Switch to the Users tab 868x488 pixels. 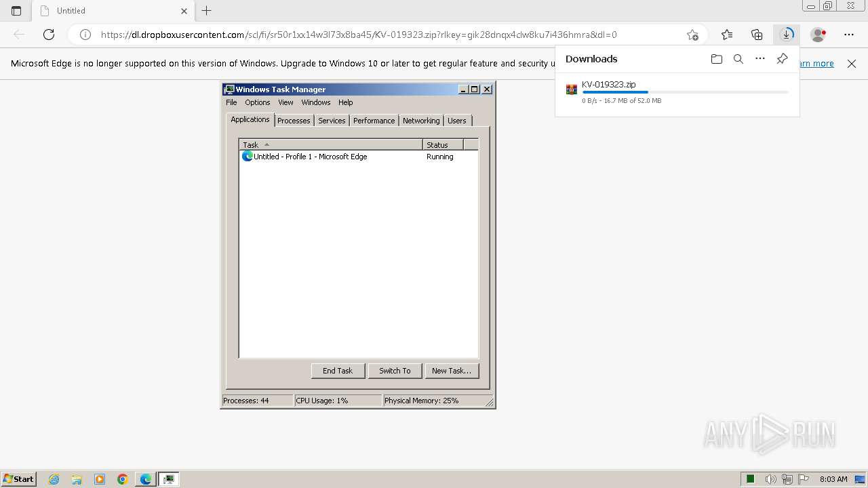pyautogui.click(x=457, y=121)
